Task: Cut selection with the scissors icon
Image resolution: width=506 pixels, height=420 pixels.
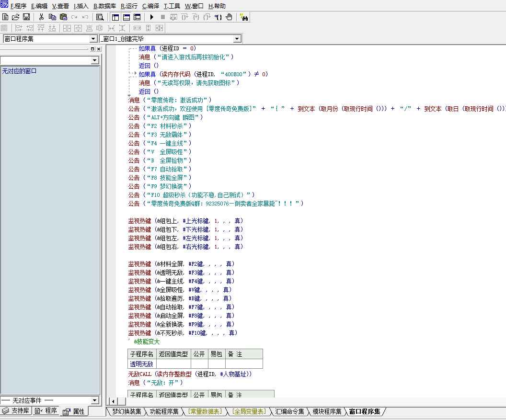Action: point(41,17)
